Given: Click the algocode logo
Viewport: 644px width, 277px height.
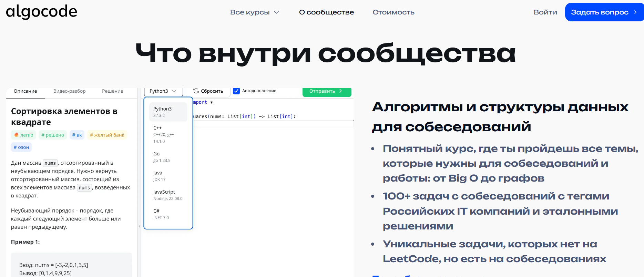Looking at the screenshot, I should [41, 12].
